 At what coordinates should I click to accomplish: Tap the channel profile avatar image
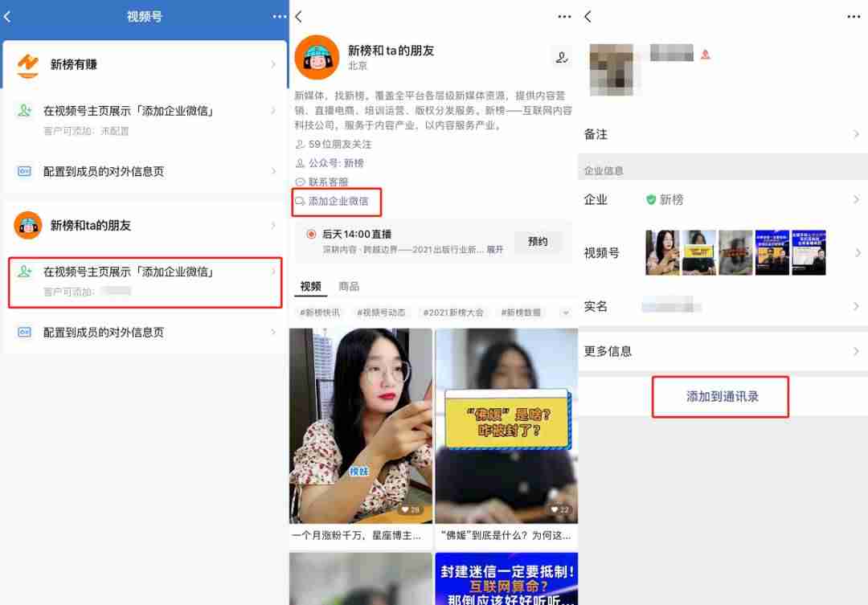pos(317,58)
